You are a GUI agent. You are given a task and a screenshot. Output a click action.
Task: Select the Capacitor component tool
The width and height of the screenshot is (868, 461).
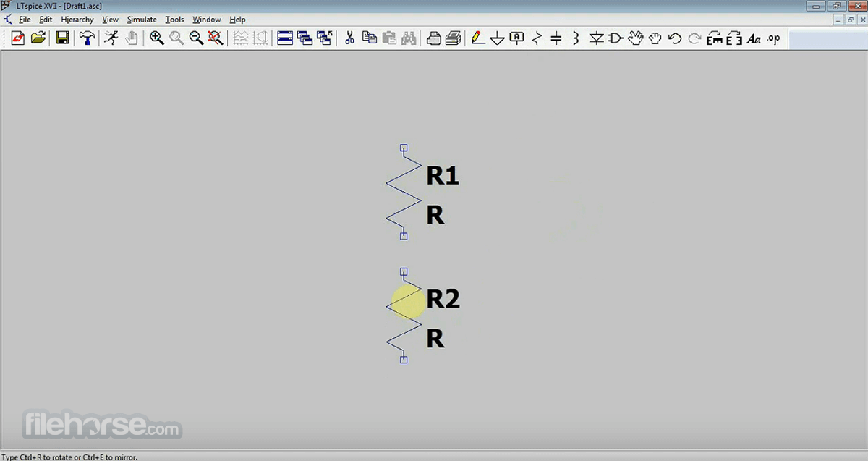tap(556, 38)
